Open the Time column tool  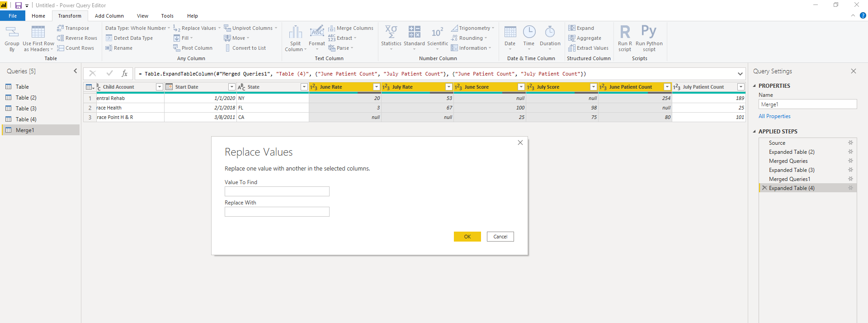[529, 38]
